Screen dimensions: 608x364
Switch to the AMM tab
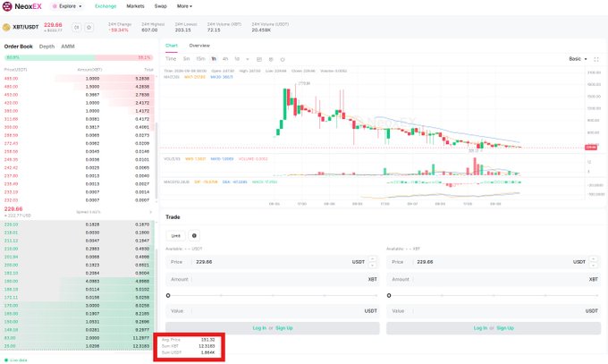68,47
